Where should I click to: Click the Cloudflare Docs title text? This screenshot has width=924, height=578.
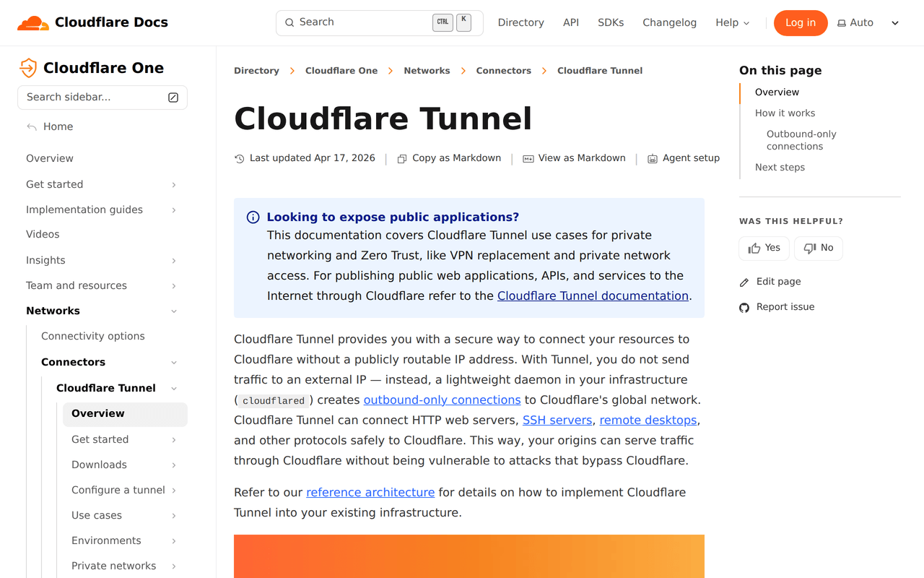(x=111, y=23)
